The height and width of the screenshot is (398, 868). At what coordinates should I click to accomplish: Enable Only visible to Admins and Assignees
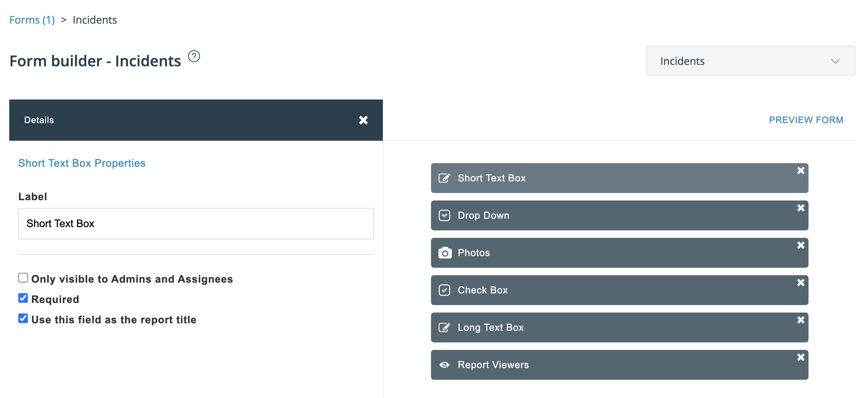pos(23,278)
